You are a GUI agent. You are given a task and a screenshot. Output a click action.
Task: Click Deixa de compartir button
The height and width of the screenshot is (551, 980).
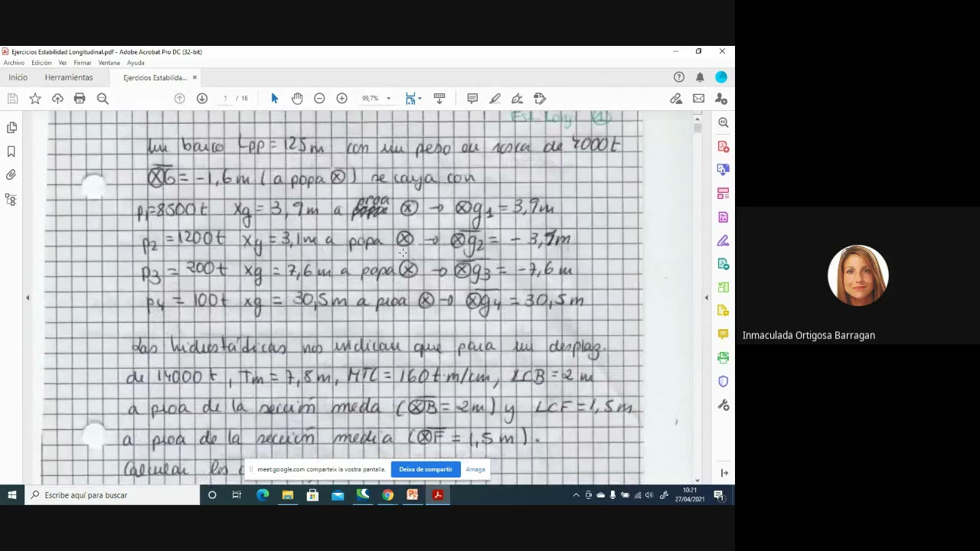(426, 469)
